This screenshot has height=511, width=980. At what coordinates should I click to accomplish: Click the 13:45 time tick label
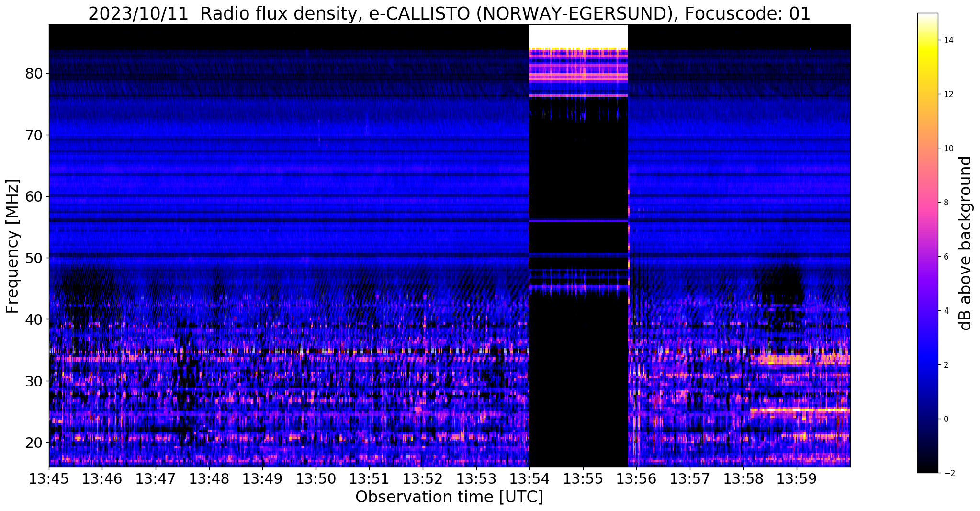[x=49, y=479]
